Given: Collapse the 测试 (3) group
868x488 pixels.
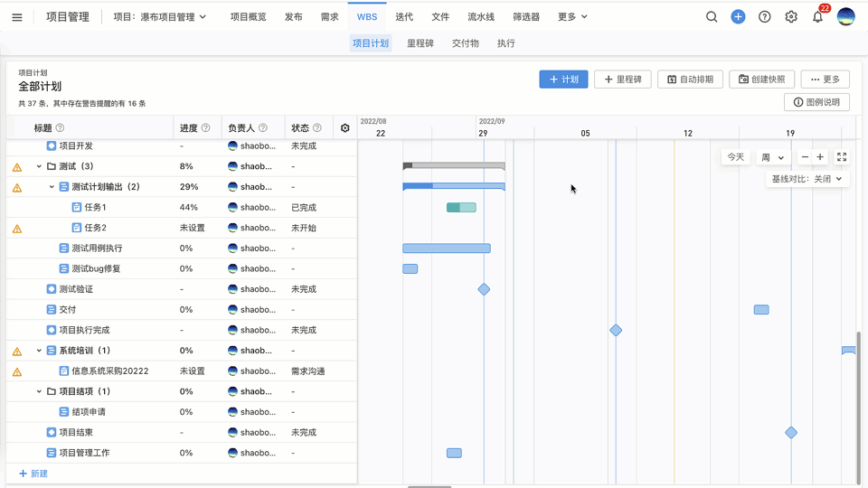Looking at the screenshot, I should (39, 166).
